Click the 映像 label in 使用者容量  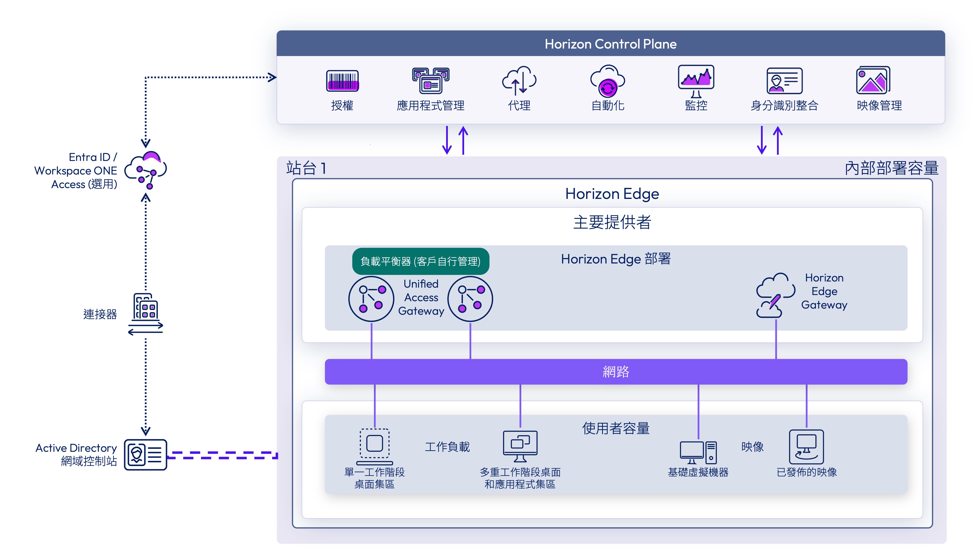coord(753,447)
